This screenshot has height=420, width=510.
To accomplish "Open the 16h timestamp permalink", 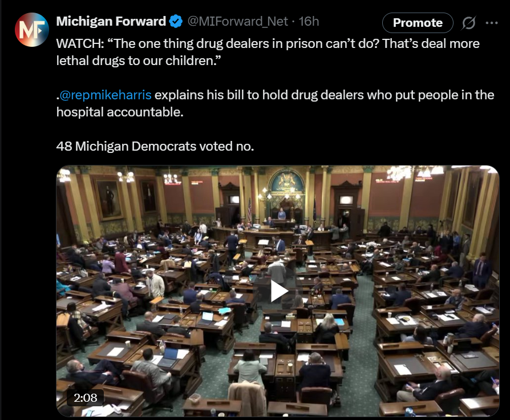I will [x=309, y=22].
